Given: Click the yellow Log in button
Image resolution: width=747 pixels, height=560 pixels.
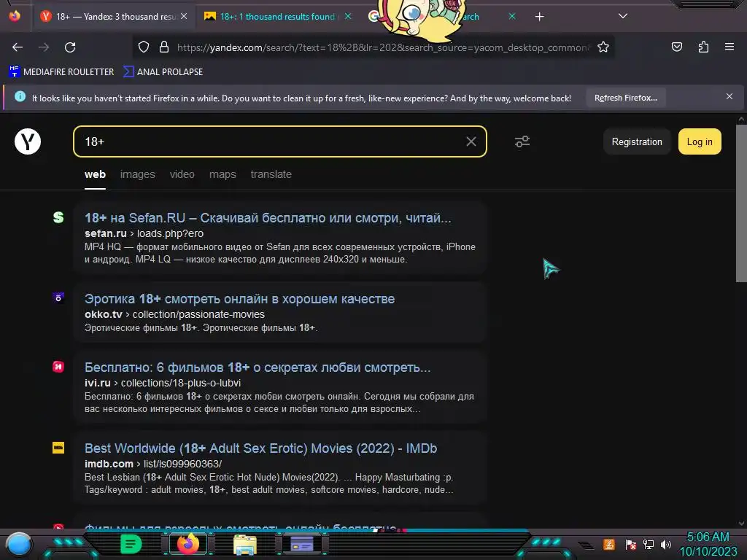Looking at the screenshot, I should click(x=700, y=141).
